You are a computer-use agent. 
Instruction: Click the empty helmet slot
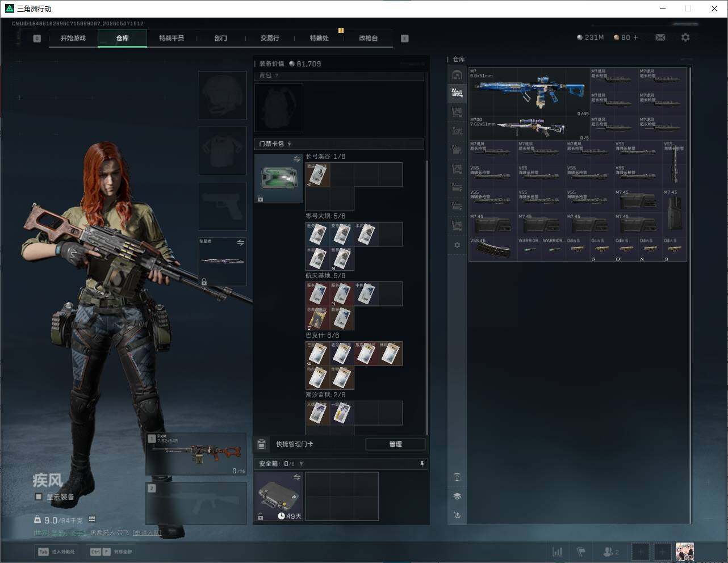click(222, 95)
